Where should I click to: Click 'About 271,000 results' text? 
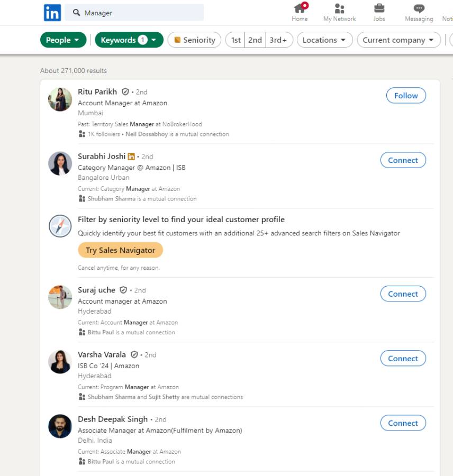point(73,71)
